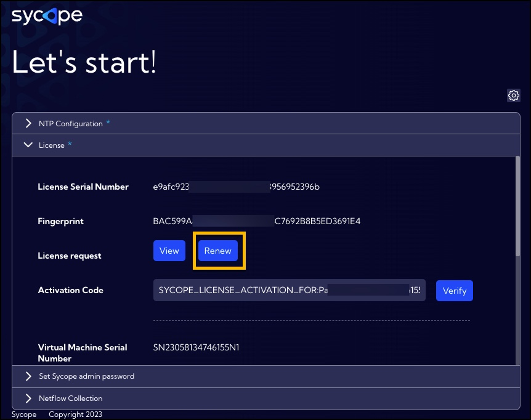Click the Sycope logo

tap(47, 16)
